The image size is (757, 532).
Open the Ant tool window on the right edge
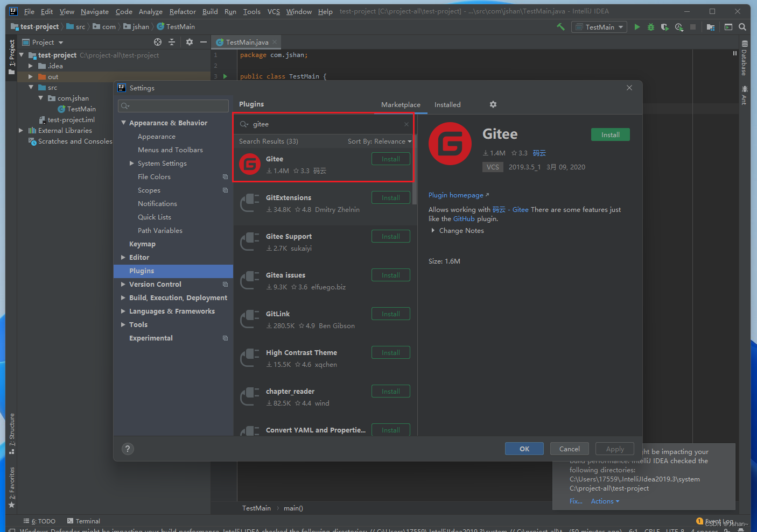(744, 95)
